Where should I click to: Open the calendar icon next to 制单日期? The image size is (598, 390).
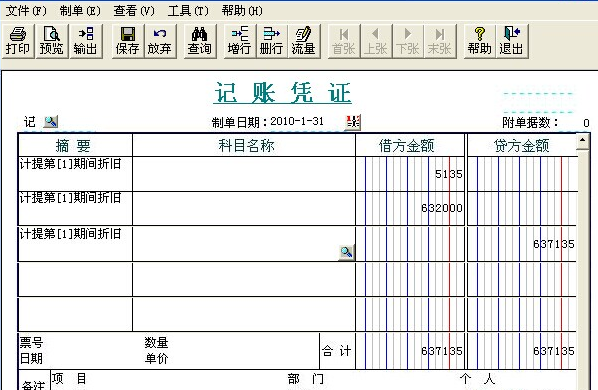click(353, 122)
